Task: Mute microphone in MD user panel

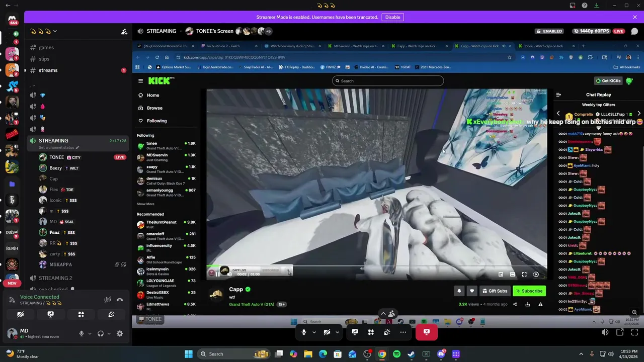Action: tap(81, 333)
